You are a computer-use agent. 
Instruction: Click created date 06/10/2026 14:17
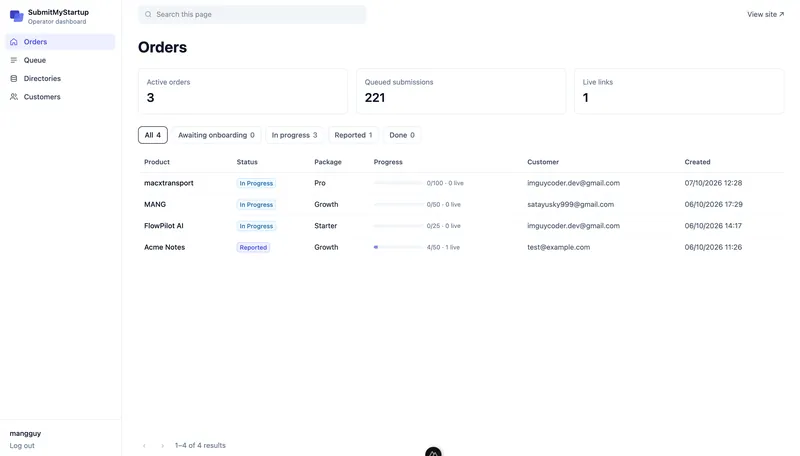coord(713,226)
